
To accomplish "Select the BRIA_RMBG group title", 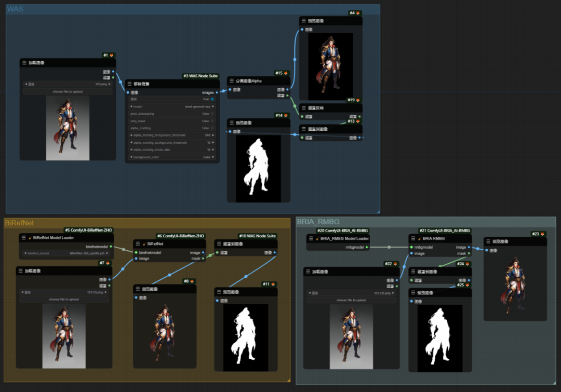I will coord(318,222).
